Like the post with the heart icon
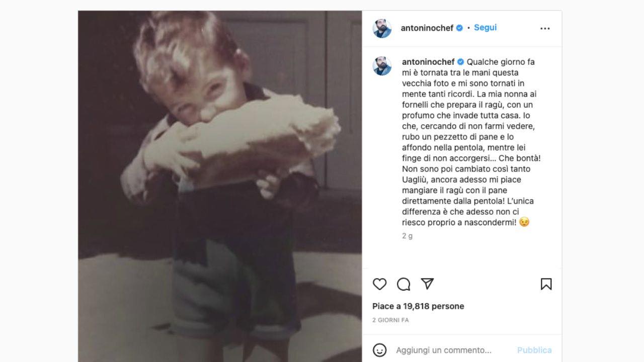644x362 pixels. coord(379,284)
